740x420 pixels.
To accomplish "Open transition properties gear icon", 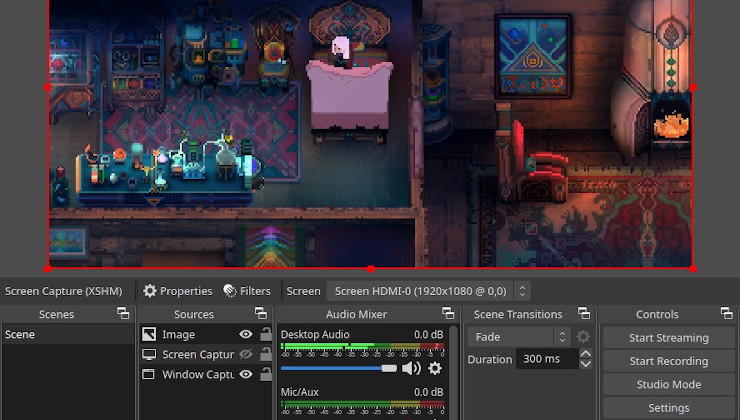I will coord(583,337).
